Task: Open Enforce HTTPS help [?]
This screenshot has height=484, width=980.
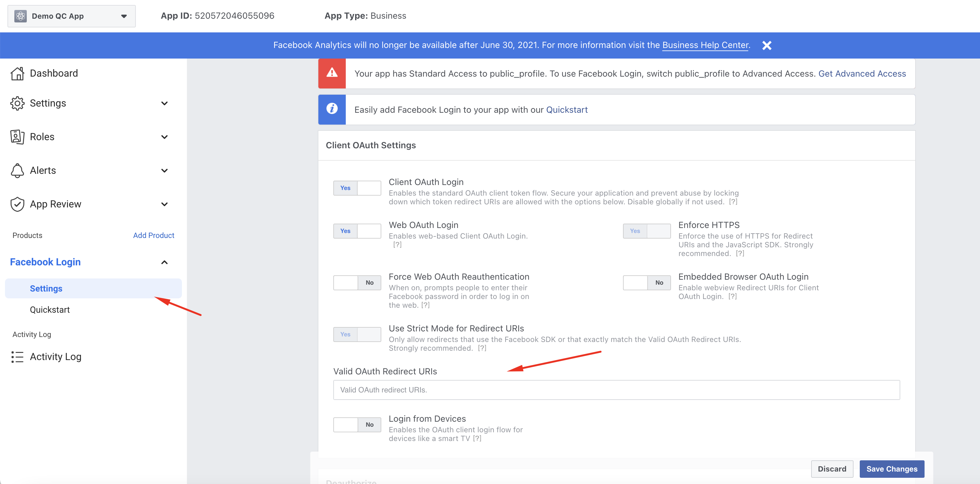Action: (x=740, y=254)
